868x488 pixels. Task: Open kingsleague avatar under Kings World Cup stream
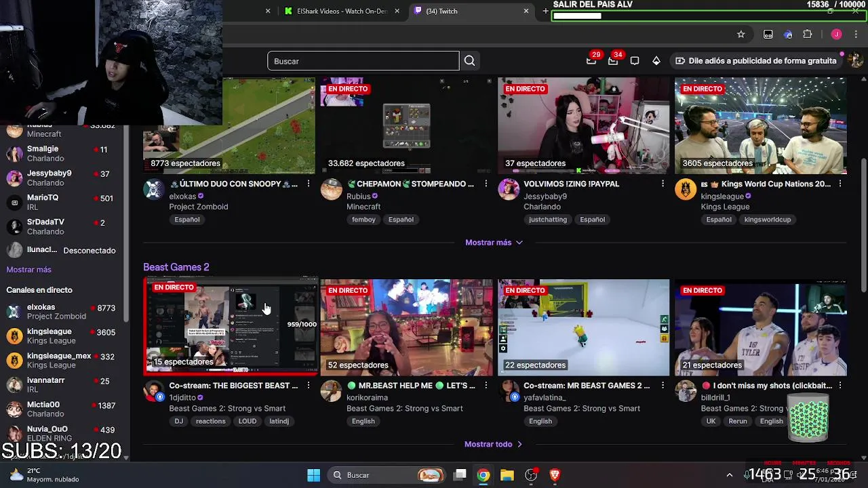coord(686,190)
